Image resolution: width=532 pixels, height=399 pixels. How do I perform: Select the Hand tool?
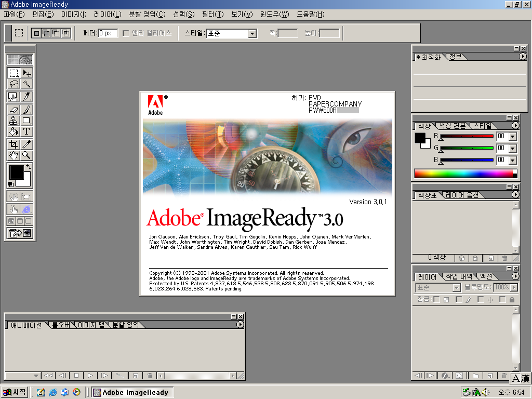[14, 155]
